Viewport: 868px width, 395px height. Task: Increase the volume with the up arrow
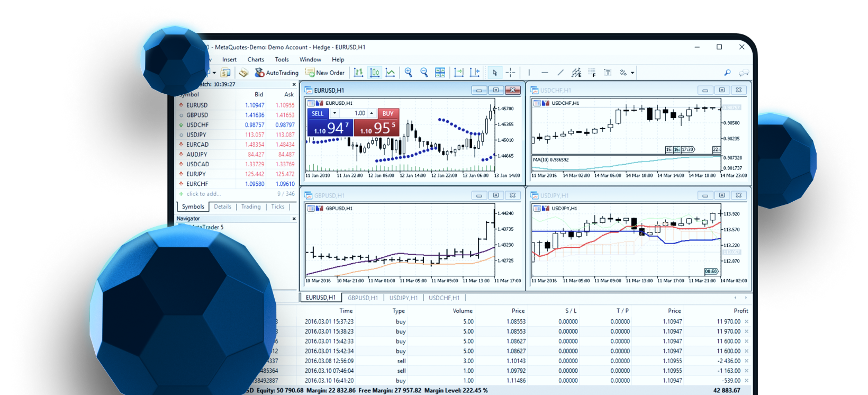(372, 113)
